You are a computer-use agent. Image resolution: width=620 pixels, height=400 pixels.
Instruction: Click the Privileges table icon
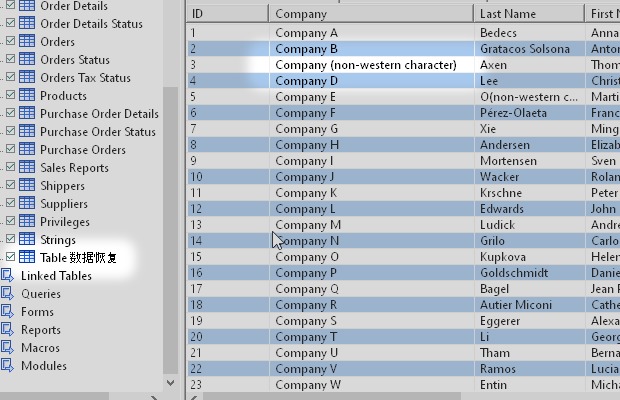28,222
